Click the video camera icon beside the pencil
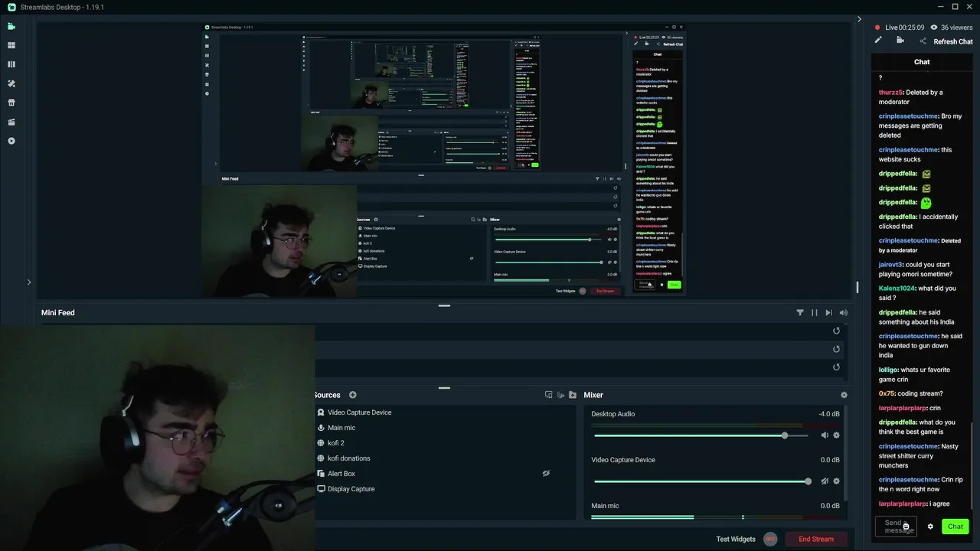The width and height of the screenshot is (980, 551). tap(900, 41)
